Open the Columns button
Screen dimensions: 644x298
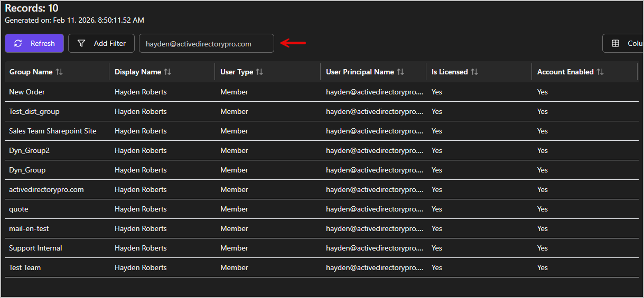point(623,43)
